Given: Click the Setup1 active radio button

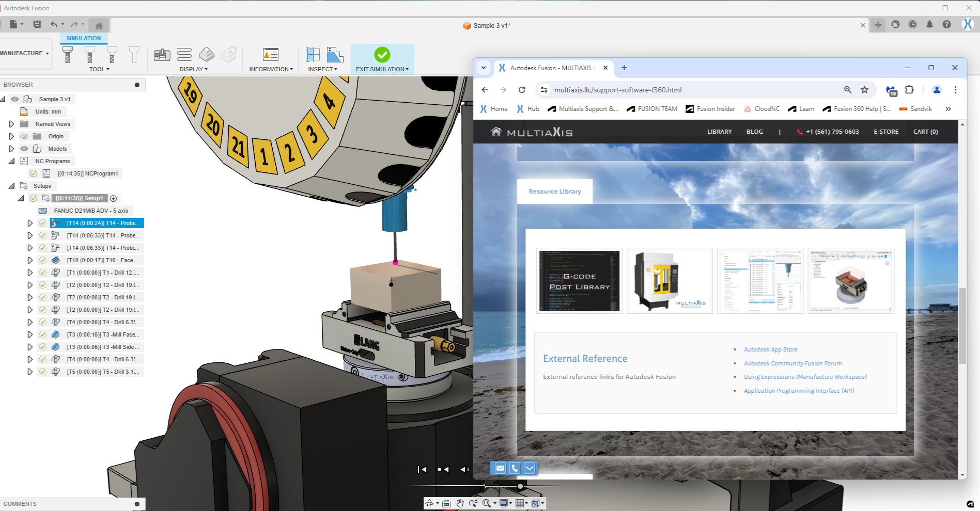Looking at the screenshot, I should pos(113,198).
